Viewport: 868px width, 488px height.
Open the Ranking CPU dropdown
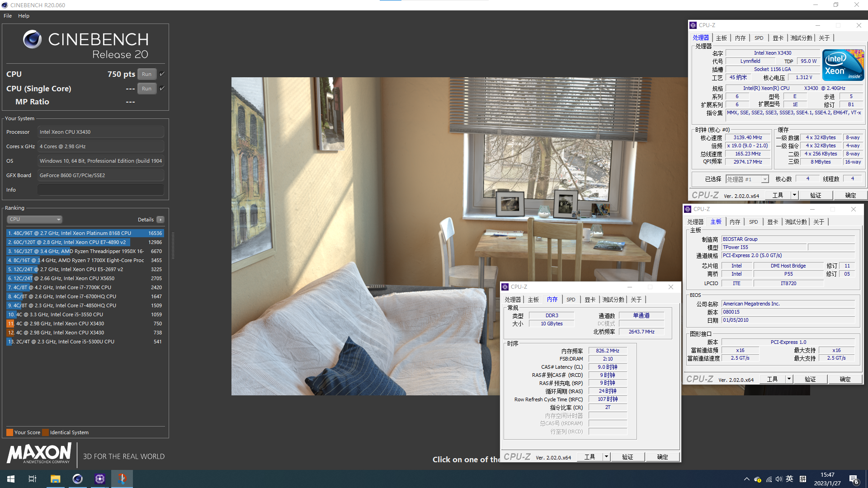click(x=34, y=219)
